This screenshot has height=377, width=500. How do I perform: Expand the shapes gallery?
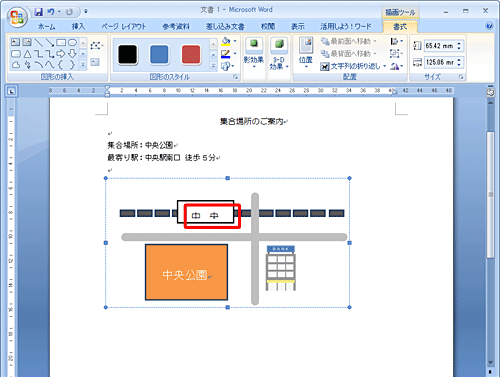tap(83, 65)
